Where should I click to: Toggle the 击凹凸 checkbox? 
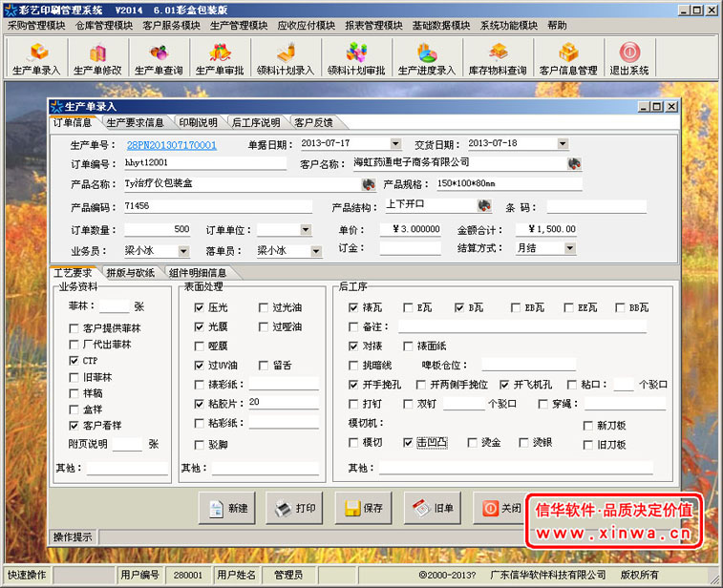[408, 442]
